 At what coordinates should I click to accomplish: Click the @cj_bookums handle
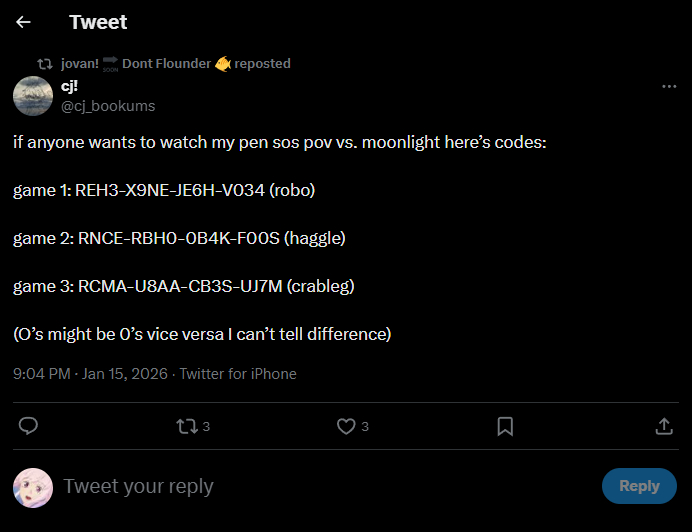coord(108,105)
